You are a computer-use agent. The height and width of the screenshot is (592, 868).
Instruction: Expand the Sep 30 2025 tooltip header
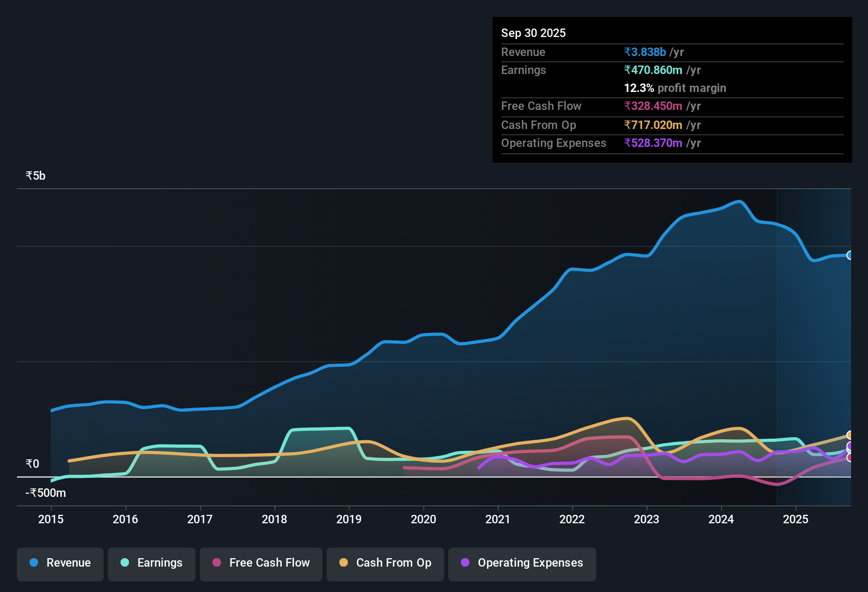point(533,33)
